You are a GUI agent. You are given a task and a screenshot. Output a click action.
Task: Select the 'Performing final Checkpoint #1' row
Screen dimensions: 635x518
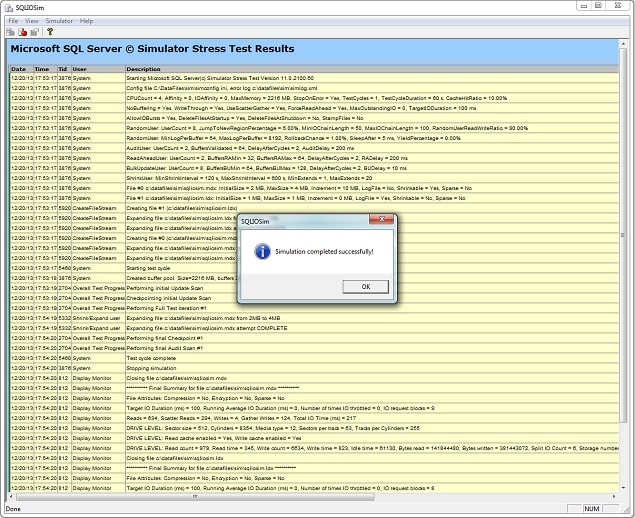click(x=314, y=338)
